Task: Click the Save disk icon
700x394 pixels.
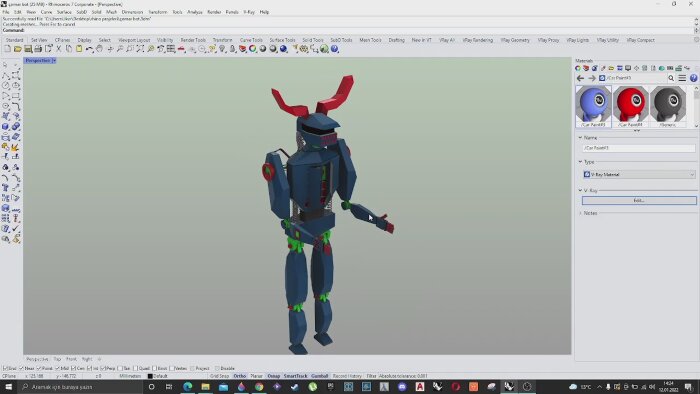Action: pos(28,49)
